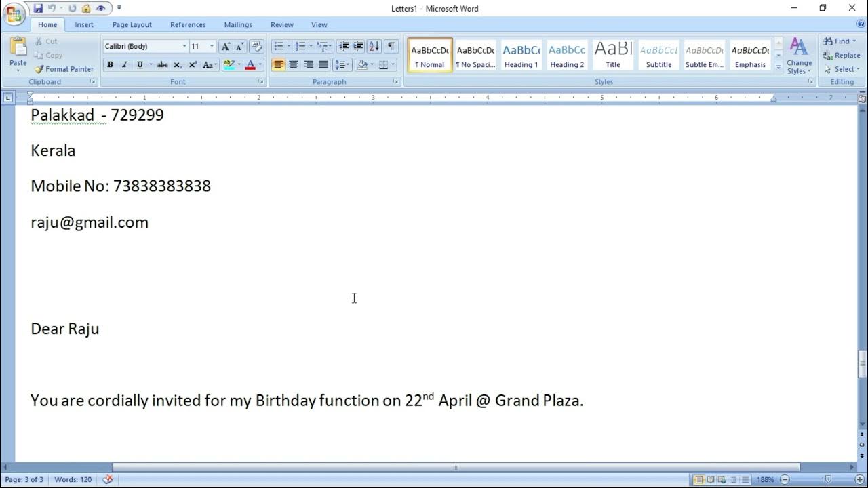
Task: Center the paragraph text
Action: point(294,65)
